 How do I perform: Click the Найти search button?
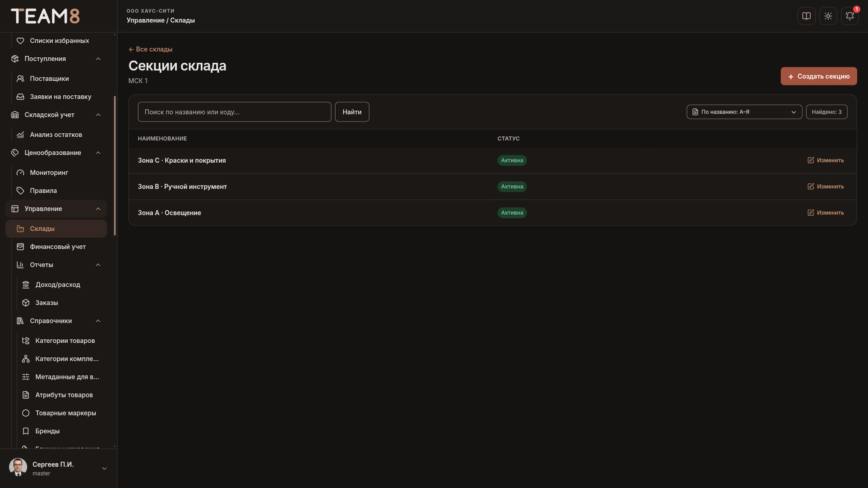(x=352, y=112)
